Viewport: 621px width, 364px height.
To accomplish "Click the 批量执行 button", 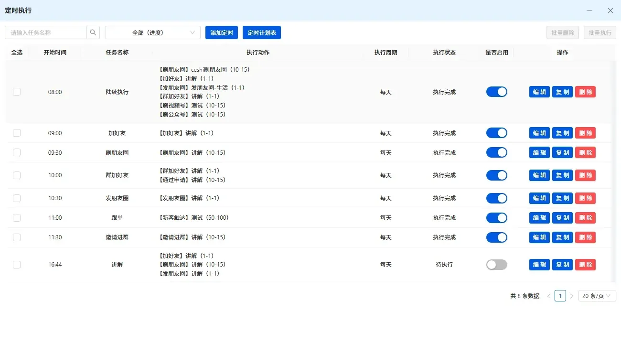I will tap(600, 32).
